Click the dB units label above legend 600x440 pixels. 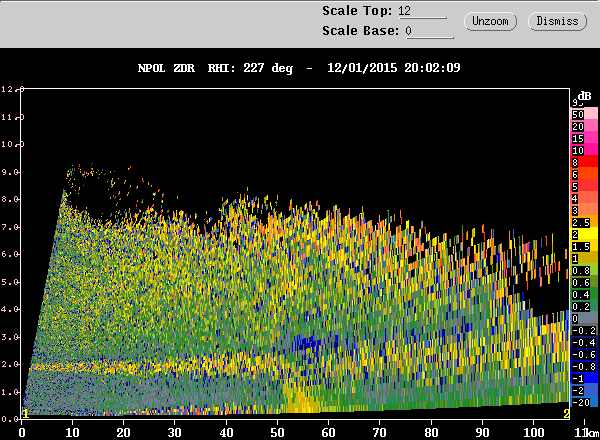[584, 96]
